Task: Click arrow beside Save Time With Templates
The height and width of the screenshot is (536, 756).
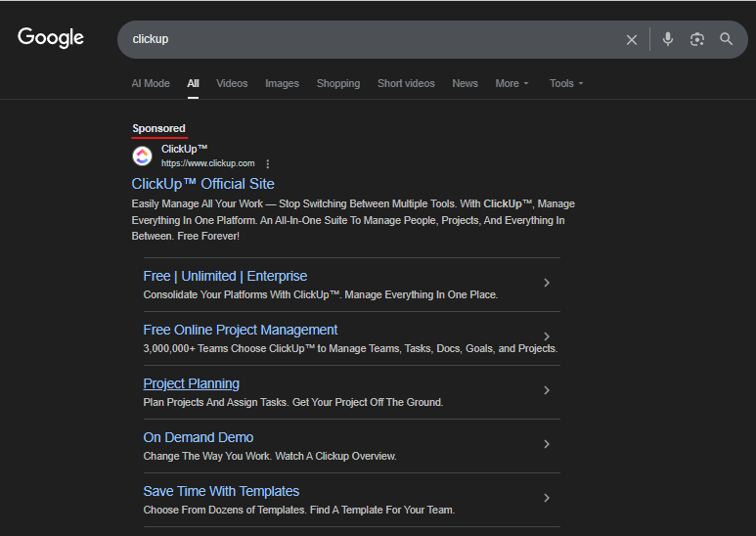Action: pyautogui.click(x=546, y=498)
